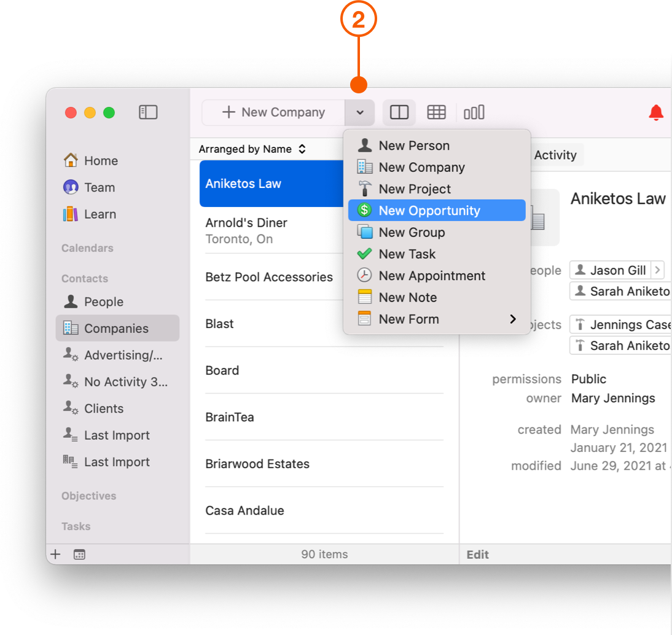This screenshot has height=635, width=672.
Task: Open the calendar icon at sidebar bottom
Action: (79, 555)
